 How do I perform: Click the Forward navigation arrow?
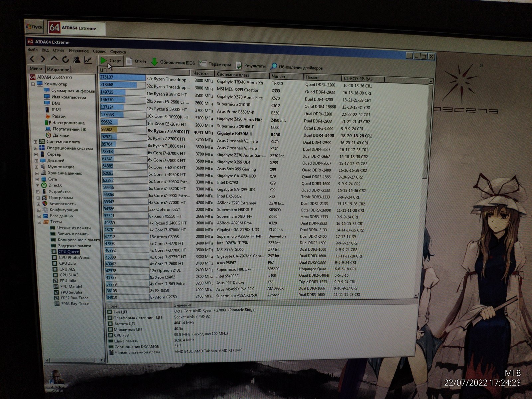tap(43, 59)
